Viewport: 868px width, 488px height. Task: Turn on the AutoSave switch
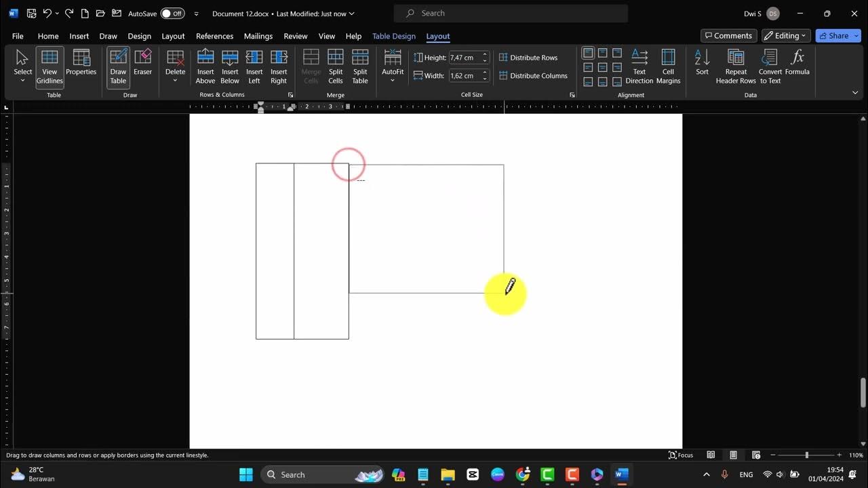coord(173,14)
